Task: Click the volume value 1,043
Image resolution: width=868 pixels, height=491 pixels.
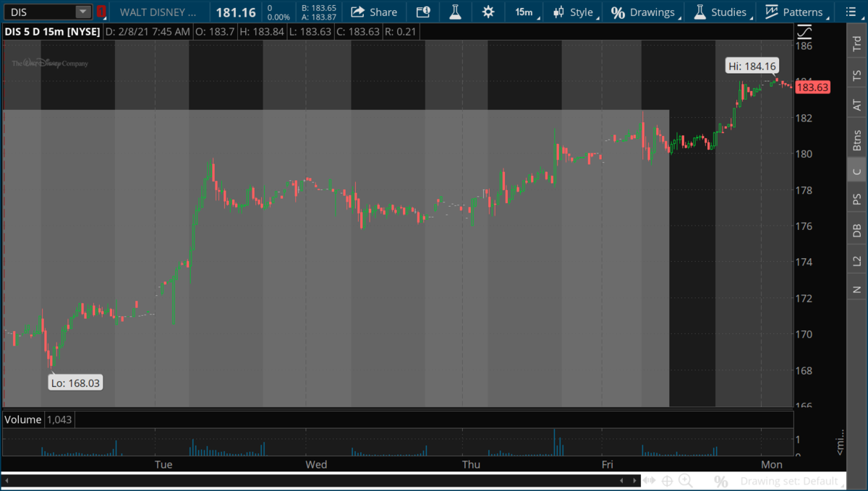Action: pos(59,419)
